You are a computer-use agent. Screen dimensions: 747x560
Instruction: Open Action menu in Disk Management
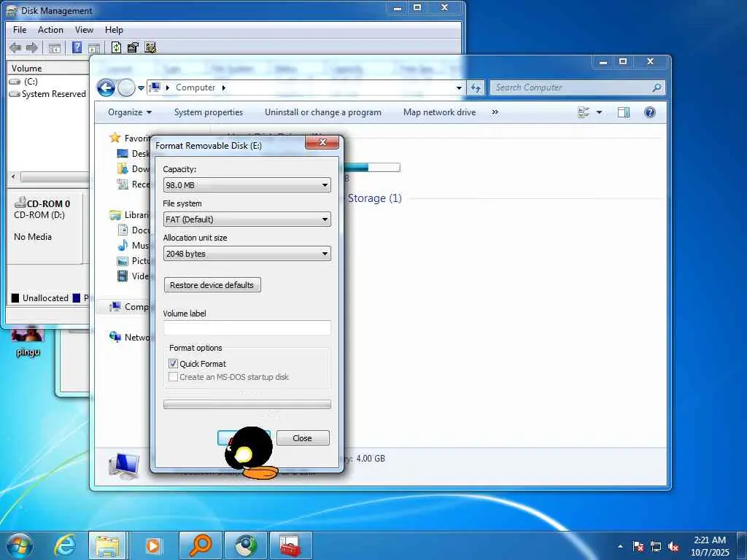50,29
